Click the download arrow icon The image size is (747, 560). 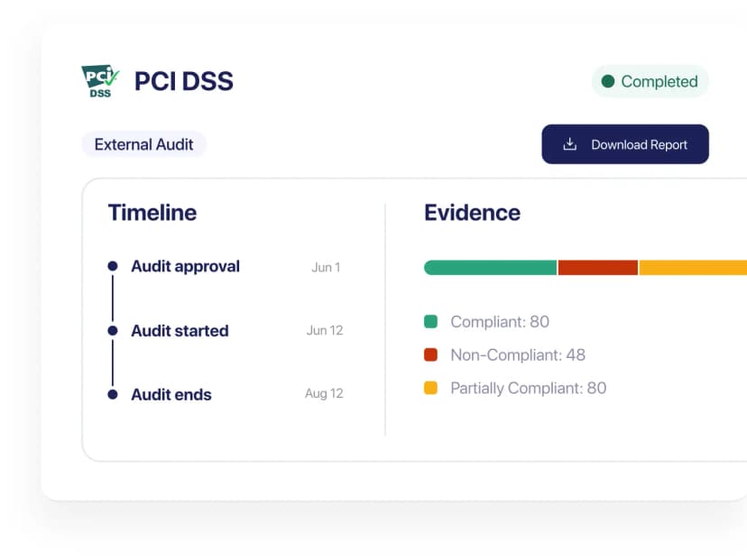pos(569,144)
